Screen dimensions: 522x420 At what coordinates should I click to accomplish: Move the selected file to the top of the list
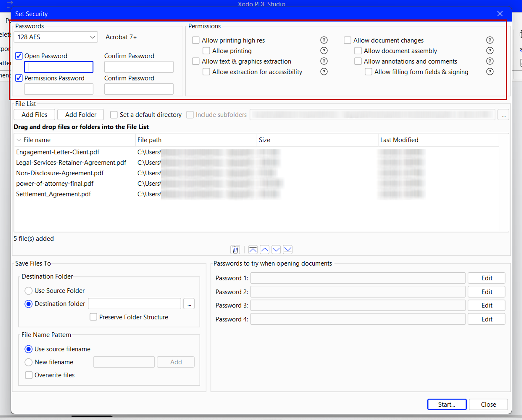[x=253, y=249]
